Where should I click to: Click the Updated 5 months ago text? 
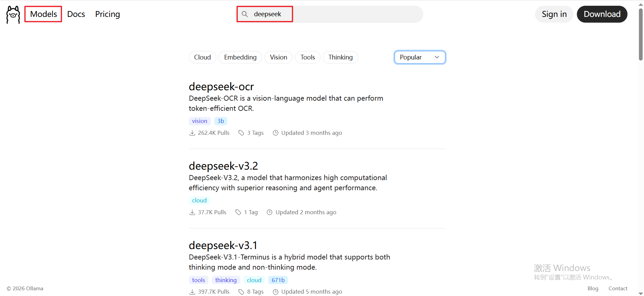[312, 292]
